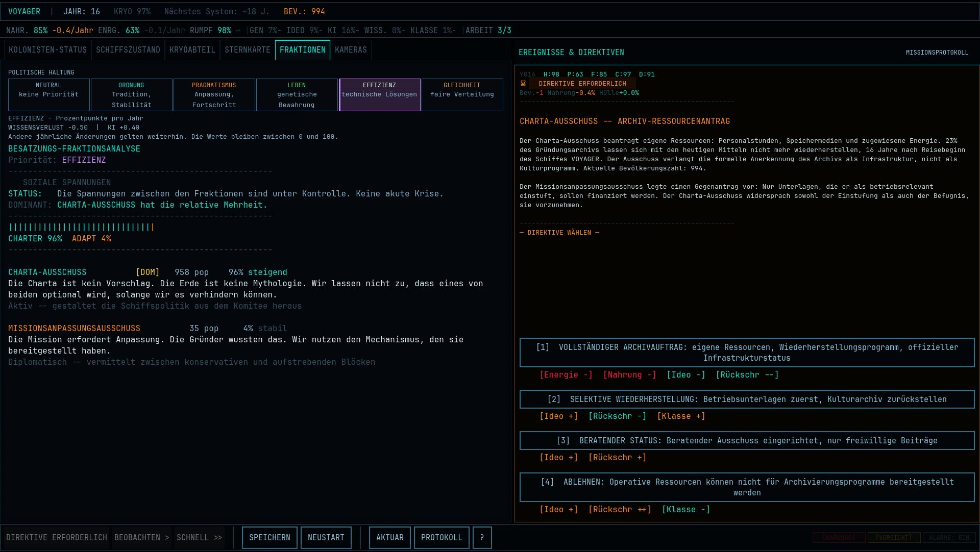Click the MISSIONSANPASSUNGSAUSSCHUSS faction heading
Screen dimensions: 980x552
pyautogui.click(x=74, y=329)
